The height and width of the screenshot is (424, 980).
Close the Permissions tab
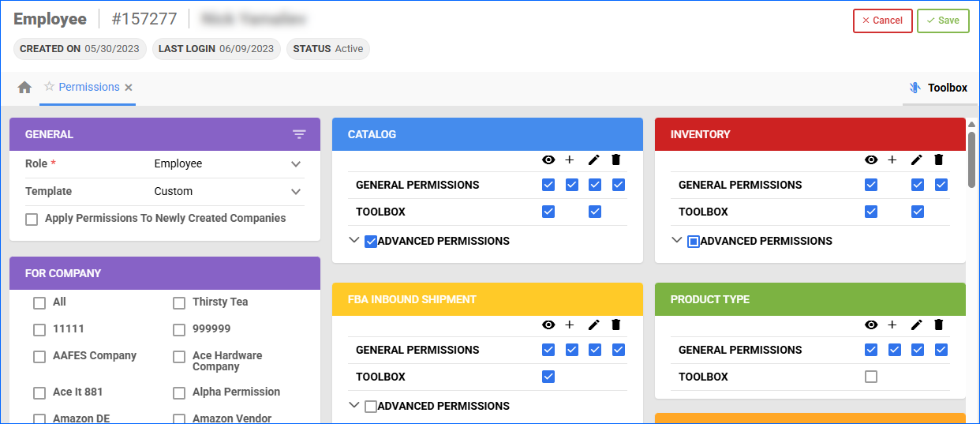tap(129, 88)
